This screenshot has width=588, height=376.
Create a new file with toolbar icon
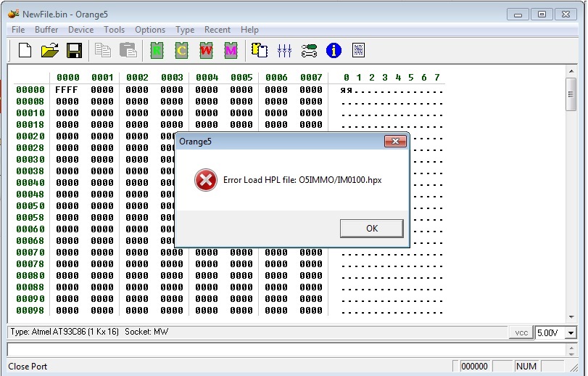25,50
